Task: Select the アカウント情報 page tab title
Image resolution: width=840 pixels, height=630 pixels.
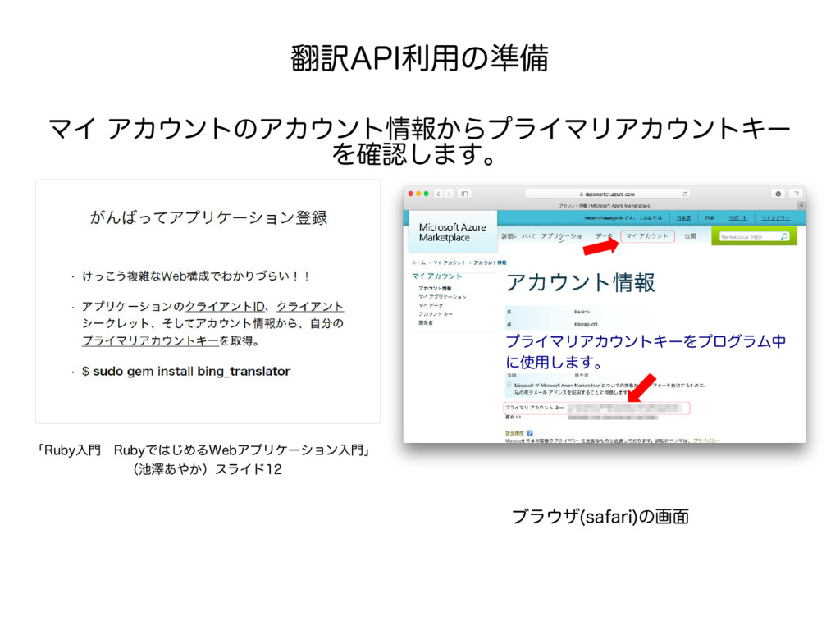Action: coord(605,205)
